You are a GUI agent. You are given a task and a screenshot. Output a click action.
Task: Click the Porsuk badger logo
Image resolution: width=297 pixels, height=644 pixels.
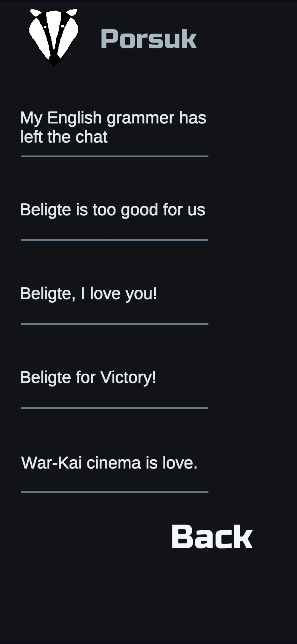coord(54,37)
